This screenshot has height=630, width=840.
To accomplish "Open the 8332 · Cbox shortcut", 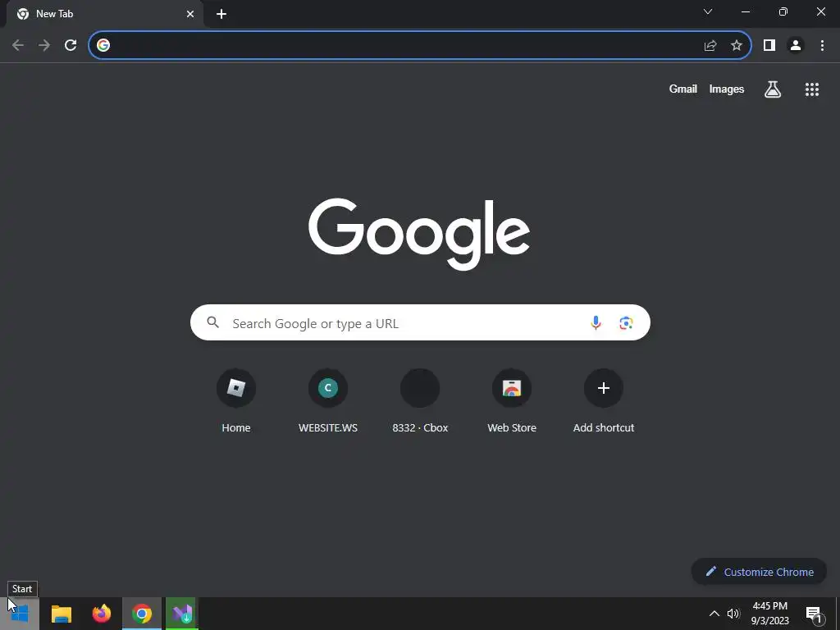I will point(420,399).
